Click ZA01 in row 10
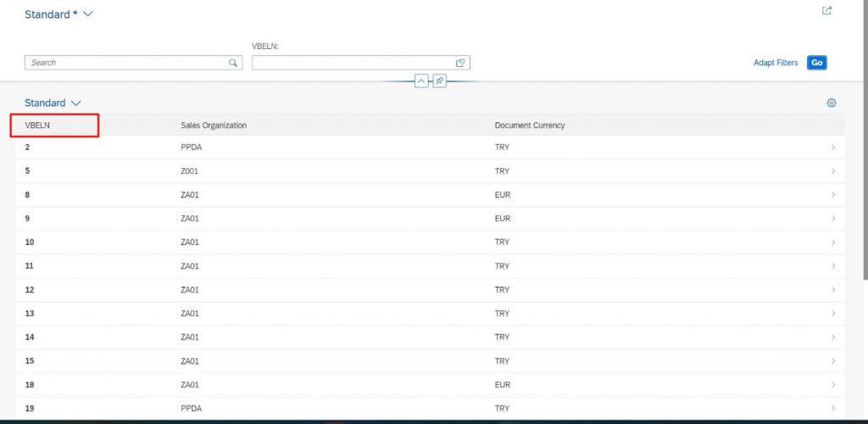The image size is (868, 424). click(x=189, y=243)
